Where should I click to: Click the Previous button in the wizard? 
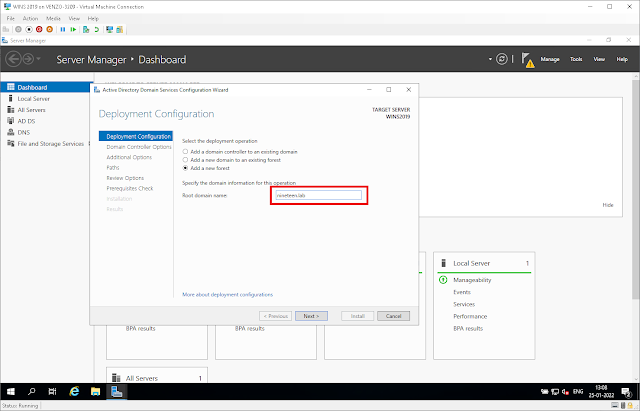276,316
